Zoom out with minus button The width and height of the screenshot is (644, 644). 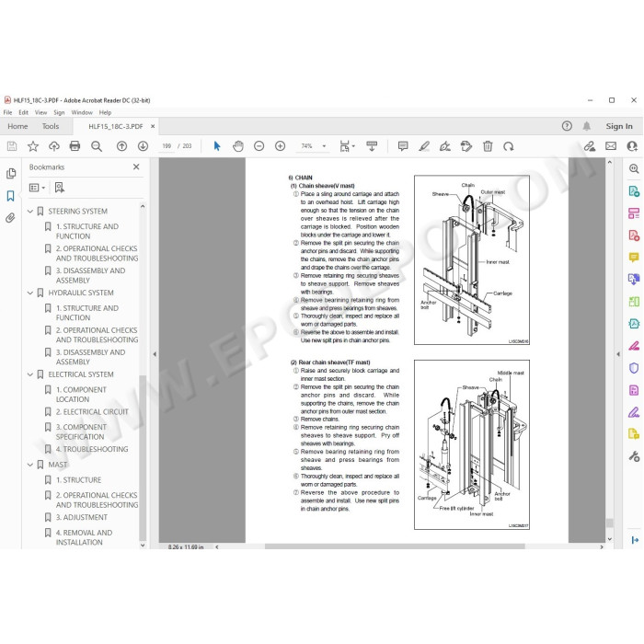pos(259,146)
